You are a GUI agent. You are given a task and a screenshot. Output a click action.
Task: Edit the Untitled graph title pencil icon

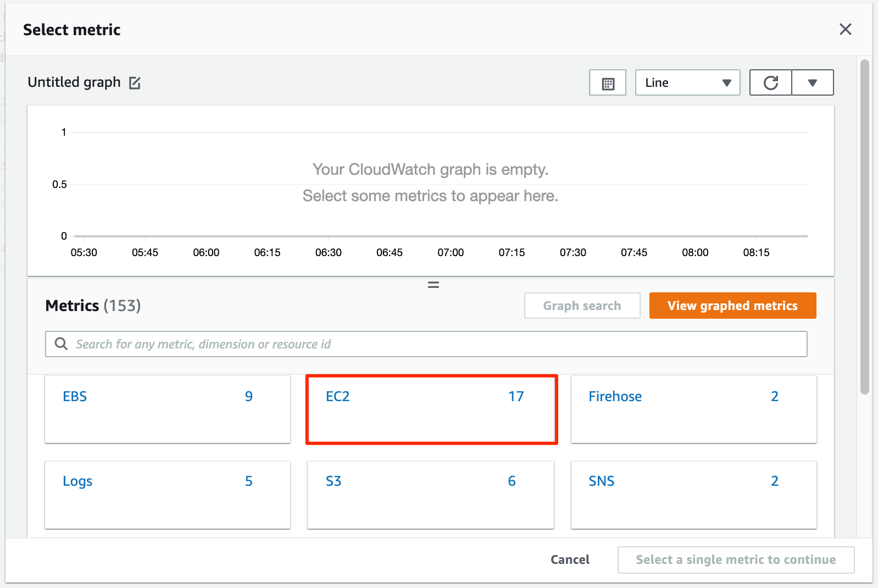[x=135, y=83]
